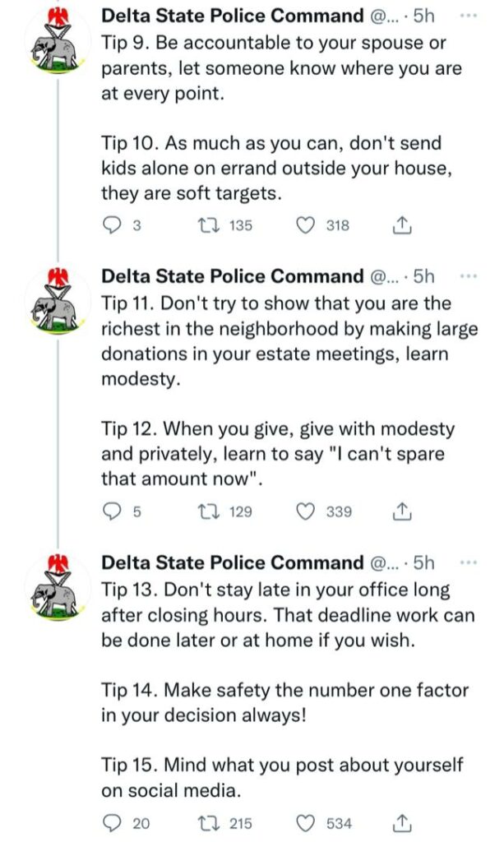The height and width of the screenshot is (842, 504).
Task: Open Delta State Police Command profile on first tweet
Action: click(x=233, y=16)
